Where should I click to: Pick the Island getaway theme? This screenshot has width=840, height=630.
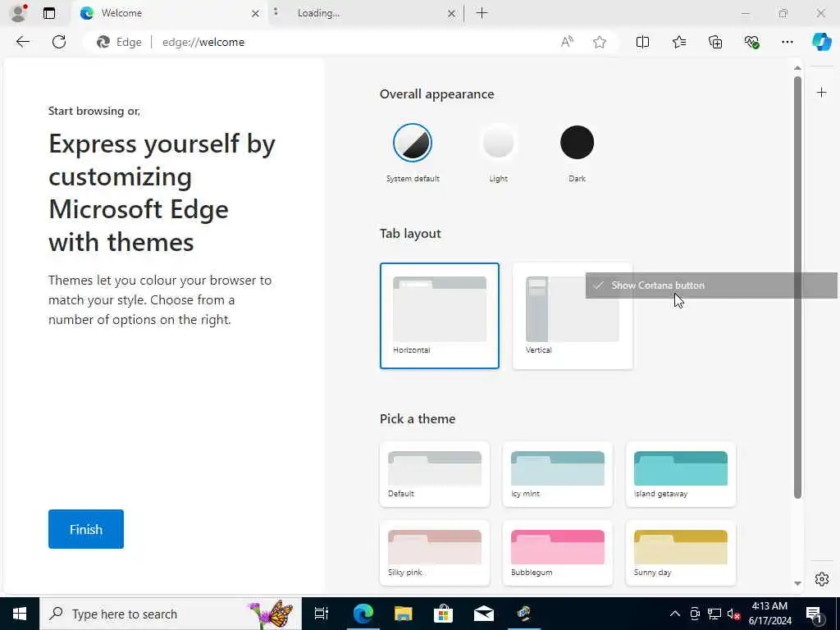coord(680,474)
